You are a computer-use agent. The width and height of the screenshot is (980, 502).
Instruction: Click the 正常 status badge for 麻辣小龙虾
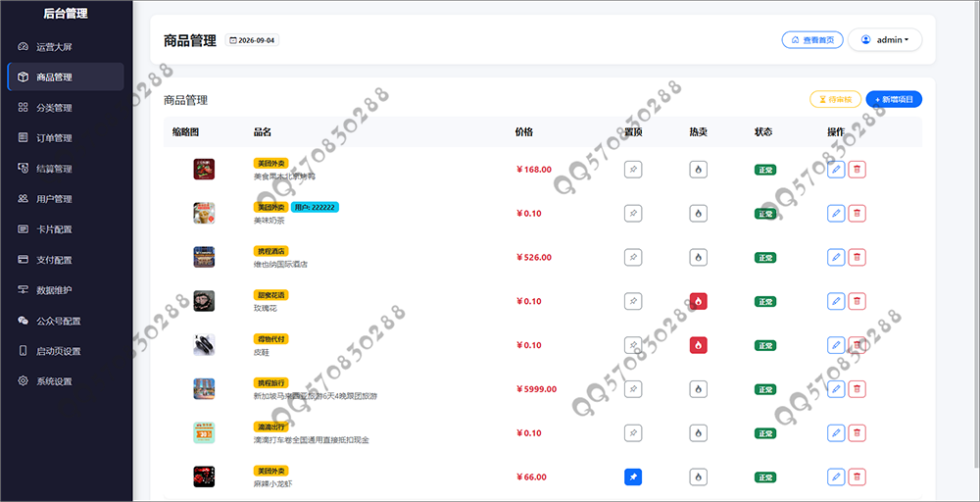tap(765, 477)
